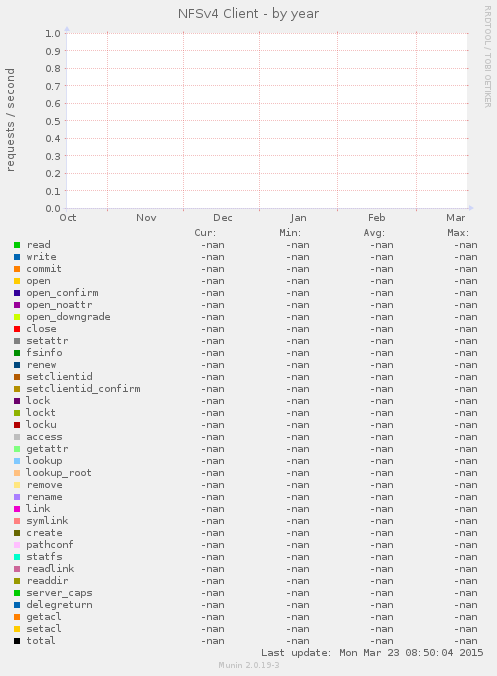Click the Avg: column header
Image resolution: width=497 pixels, height=676 pixels.
[x=374, y=233]
